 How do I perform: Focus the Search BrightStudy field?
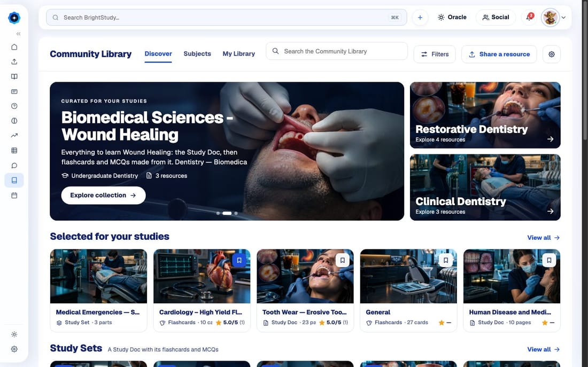click(x=226, y=18)
